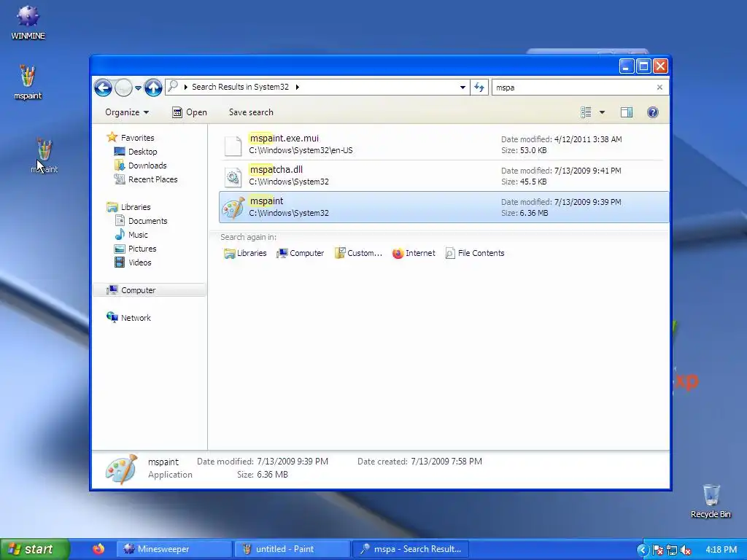Image resolution: width=747 pixels, height=560 pixels.
Task: Click Date modified 4/12/2011 3:38 AM text
Action: click(561, 139)
